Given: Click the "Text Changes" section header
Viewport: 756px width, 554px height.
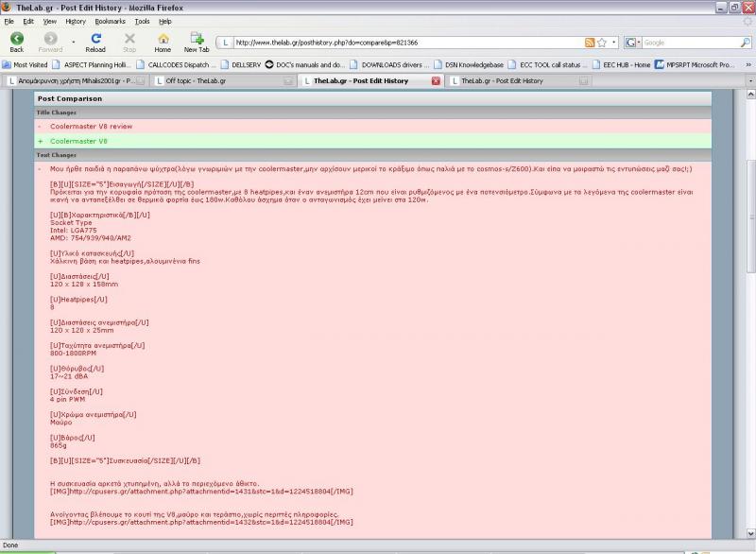Looking at the screenshot, I should [x=57, y=155].
